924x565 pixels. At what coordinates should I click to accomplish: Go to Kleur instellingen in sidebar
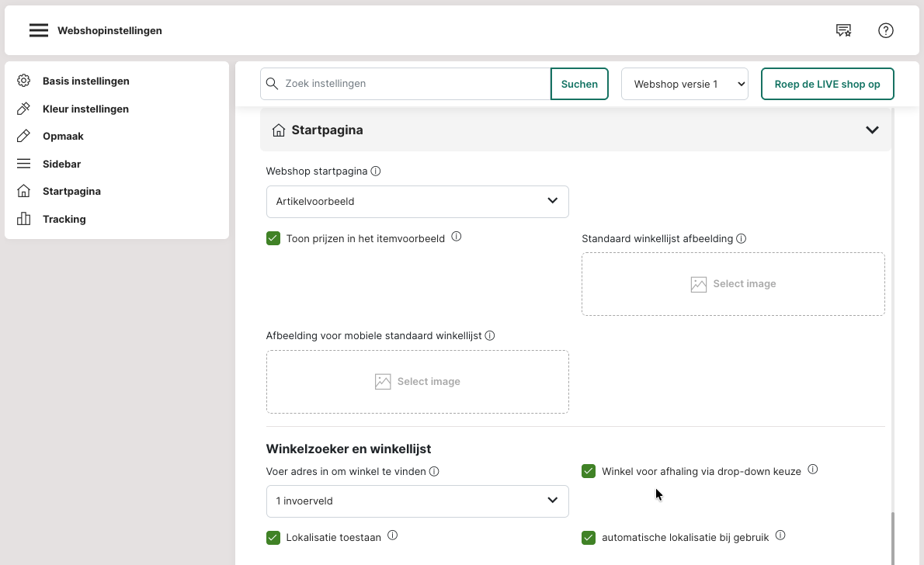(x=85, y=109)
